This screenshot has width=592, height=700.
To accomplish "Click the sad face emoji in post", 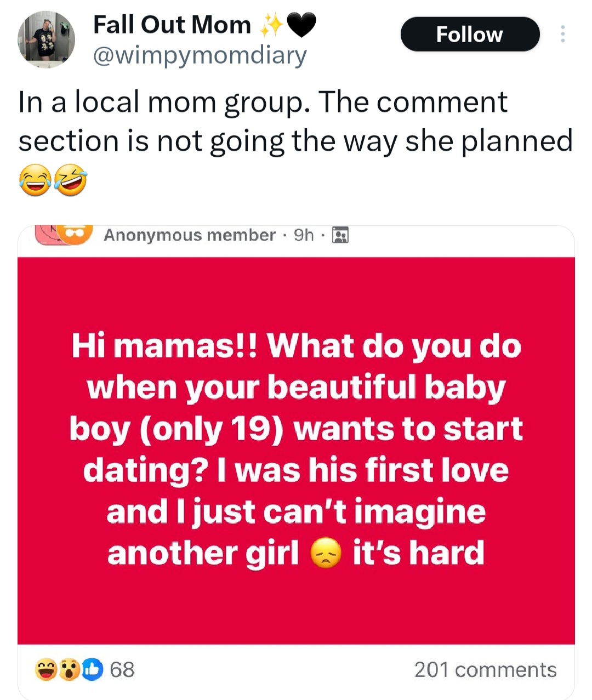I will click(326, 554).
